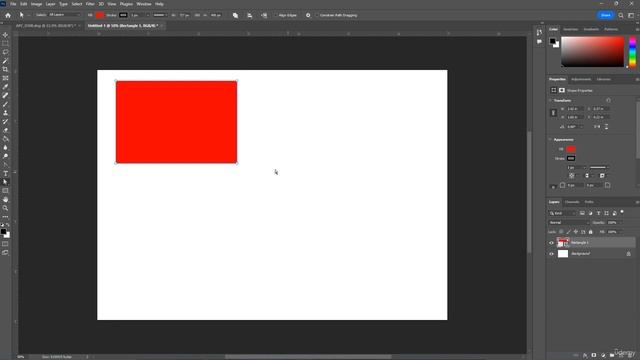Select the Hand tool
This screenshot has width=640, height=360.
pos(5,200)
